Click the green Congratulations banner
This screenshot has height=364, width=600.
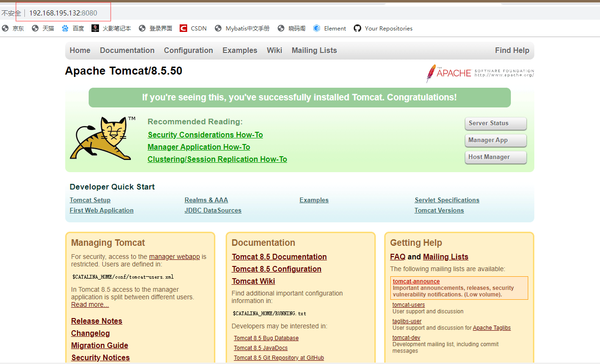click(x=299, y=98)
